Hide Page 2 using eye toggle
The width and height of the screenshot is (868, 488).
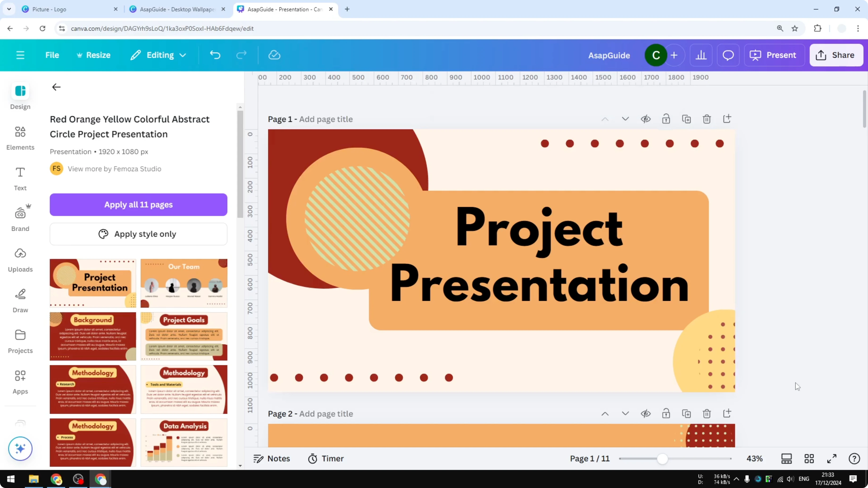tap(646, 414)
